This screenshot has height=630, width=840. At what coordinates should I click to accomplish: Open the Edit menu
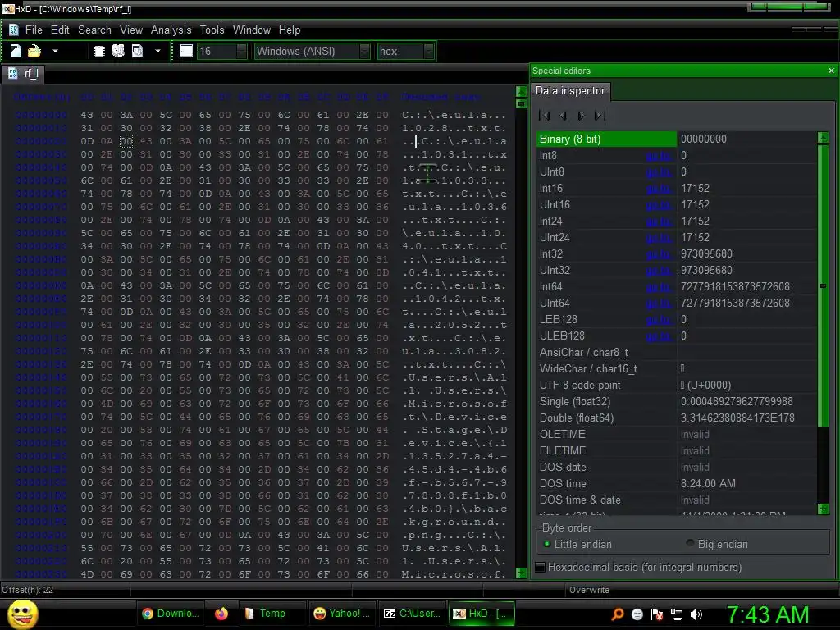tap(60, 30)
